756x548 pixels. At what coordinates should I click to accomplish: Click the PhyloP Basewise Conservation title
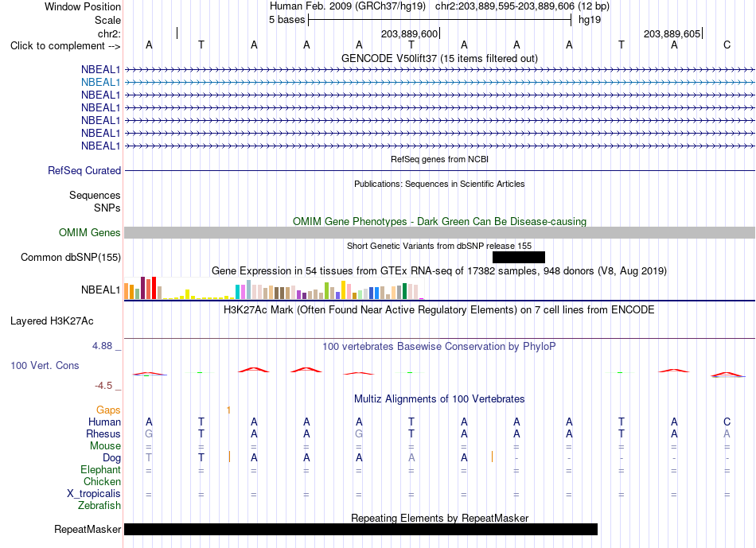pos(439,347)
